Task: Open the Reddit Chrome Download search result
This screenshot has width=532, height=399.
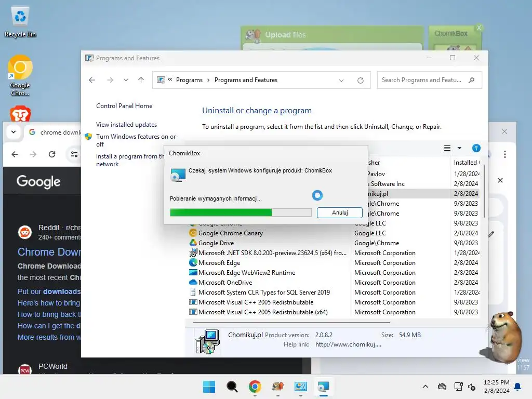Action: 49,252
